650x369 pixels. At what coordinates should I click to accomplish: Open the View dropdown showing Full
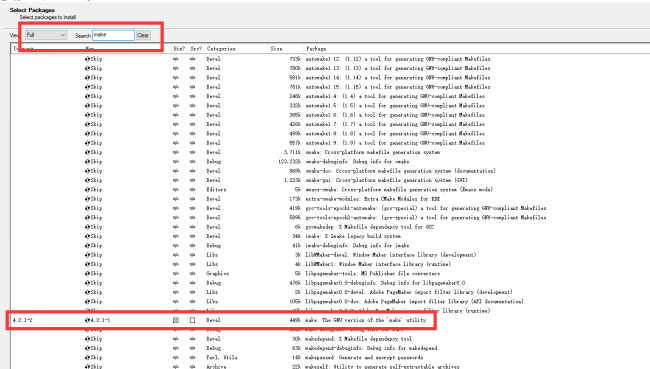(x=46, y=35)
